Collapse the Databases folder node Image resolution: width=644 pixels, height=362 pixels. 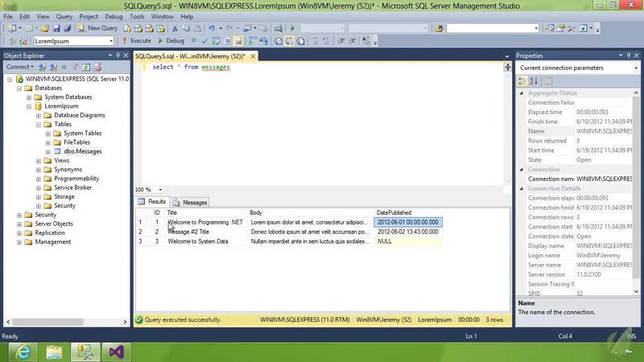click(x=19, y=88)
